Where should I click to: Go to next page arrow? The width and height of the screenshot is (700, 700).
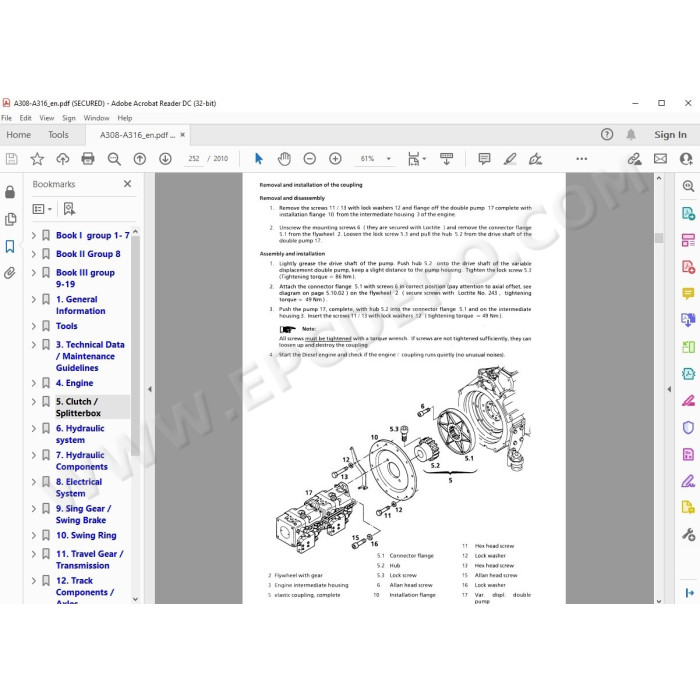click(165, 158)
